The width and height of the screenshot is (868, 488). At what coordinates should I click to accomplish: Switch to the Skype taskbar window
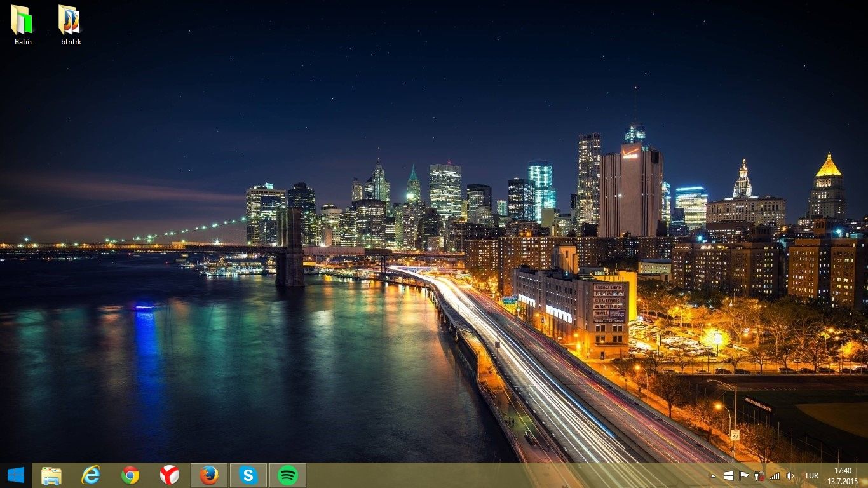(x=248, y=475)
